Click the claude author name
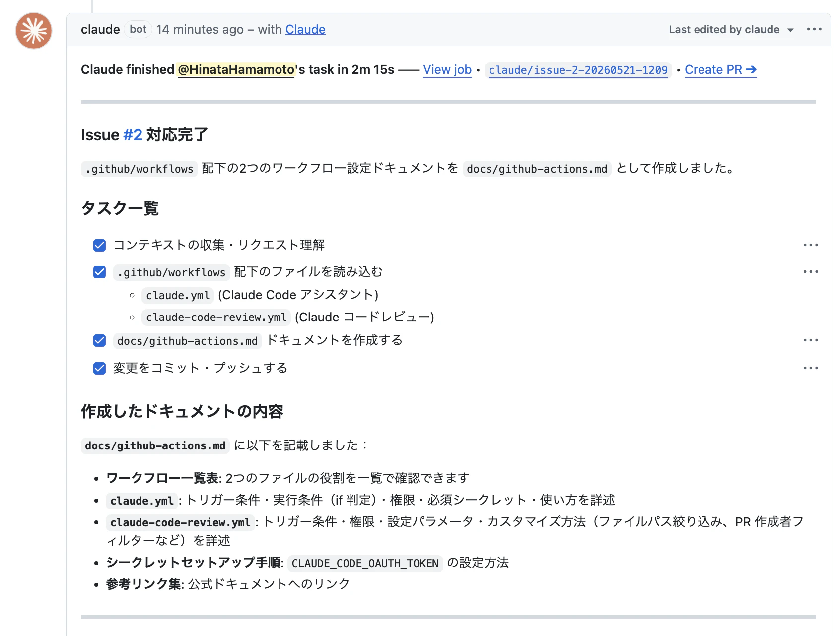Screen dimensions: 840x636 (x=100, y=30)
